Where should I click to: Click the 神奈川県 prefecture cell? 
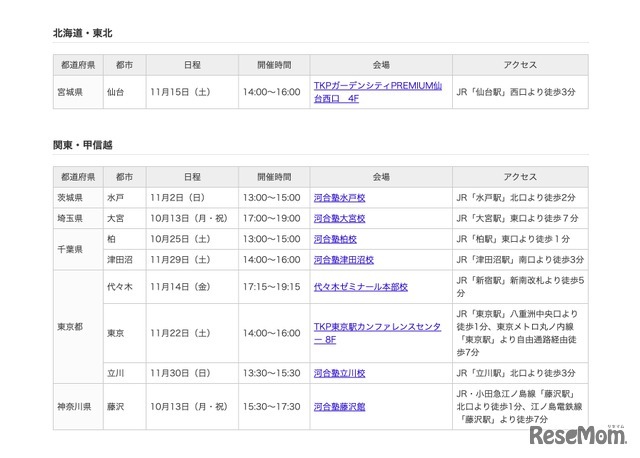77,407
